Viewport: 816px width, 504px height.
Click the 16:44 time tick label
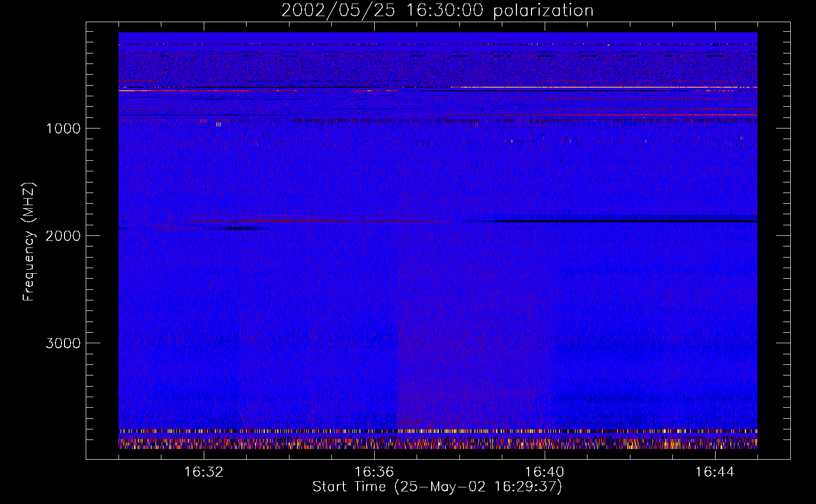click(x=715, y=472)
